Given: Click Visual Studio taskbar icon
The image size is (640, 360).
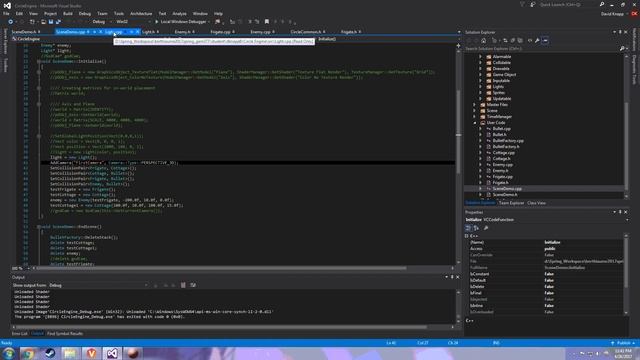Looking at the screenshot, I should coord(112,353).
